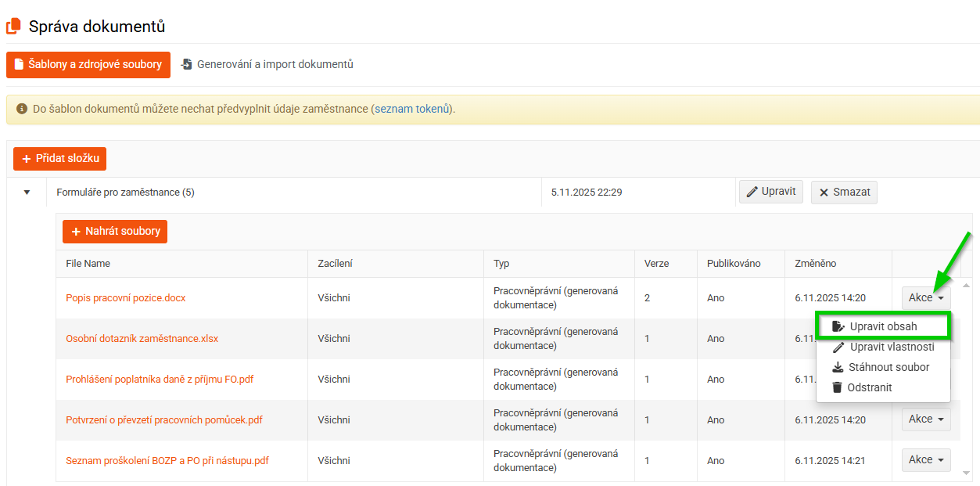Click the pencil icon next to Upravit

click(752, 192)
